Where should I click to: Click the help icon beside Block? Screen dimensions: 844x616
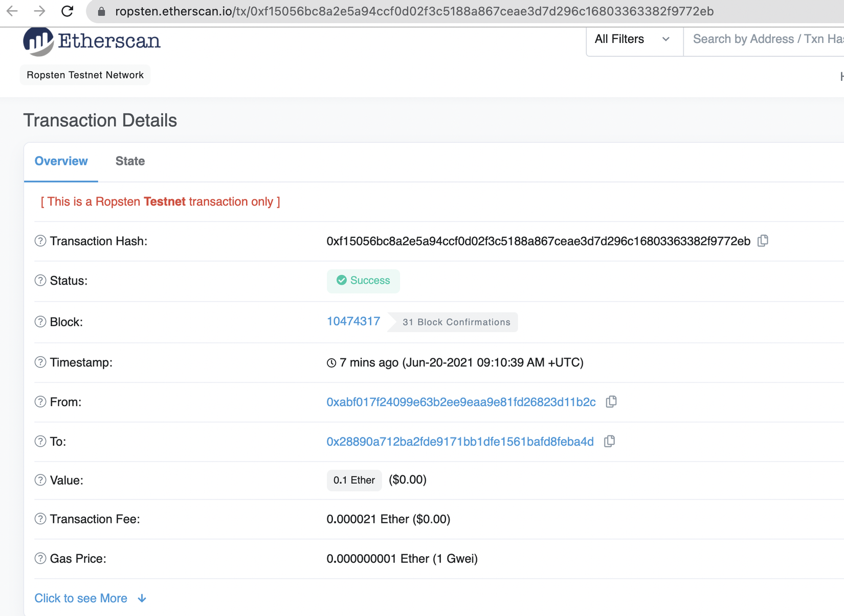click(40, 322)
